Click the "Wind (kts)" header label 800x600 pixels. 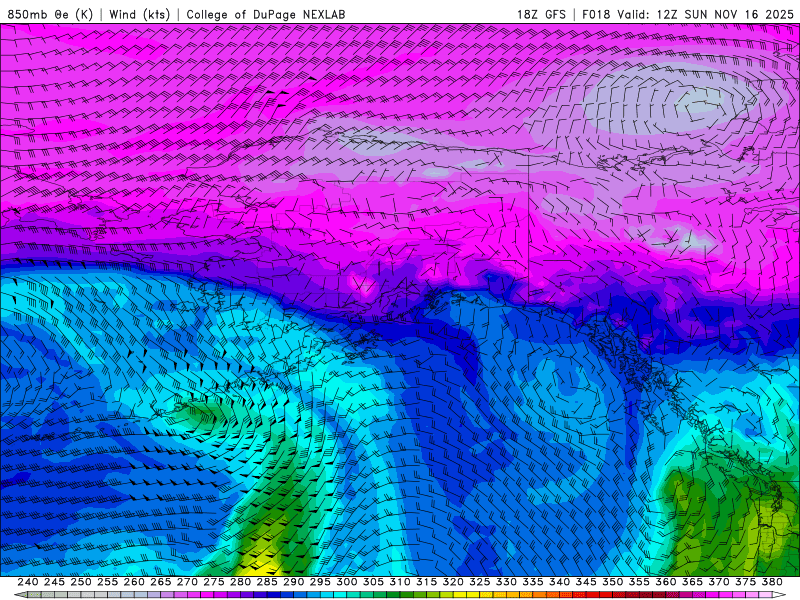tap(140, 14)
